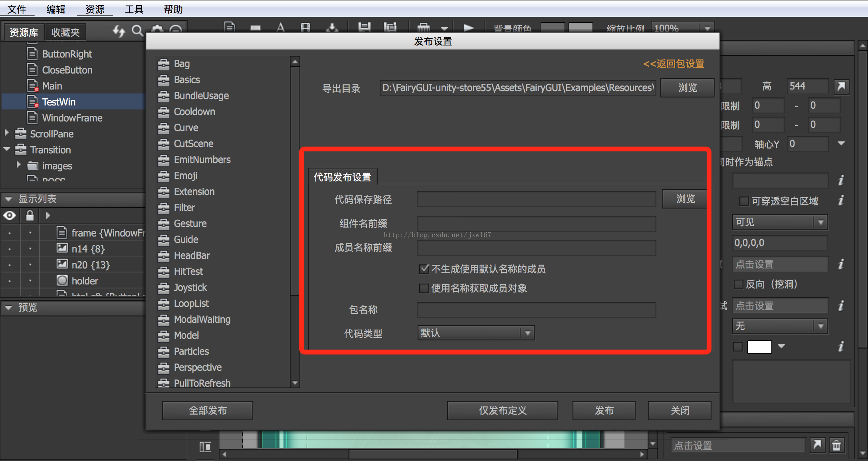Click the library refresh sync icon
868x461 pixels.
119,30
